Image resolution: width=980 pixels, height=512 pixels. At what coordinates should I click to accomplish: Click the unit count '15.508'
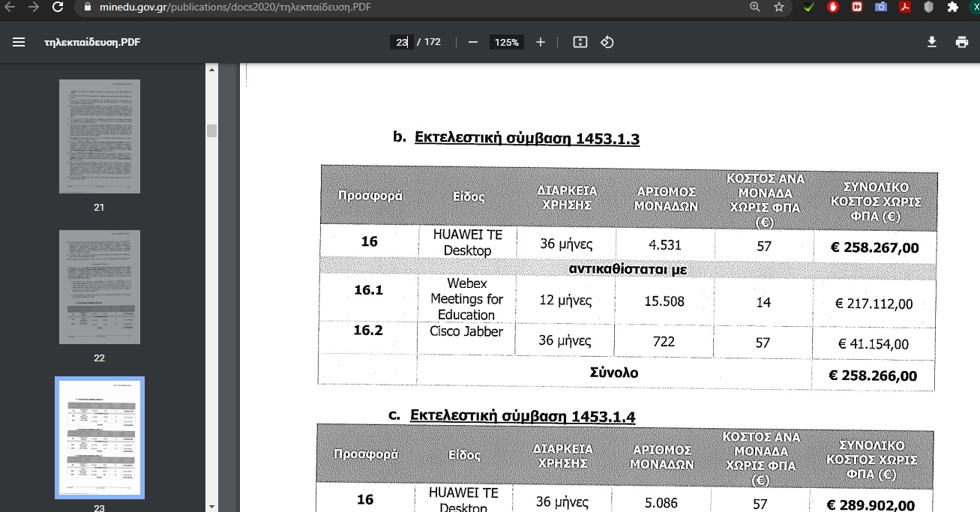click(665, 301)
